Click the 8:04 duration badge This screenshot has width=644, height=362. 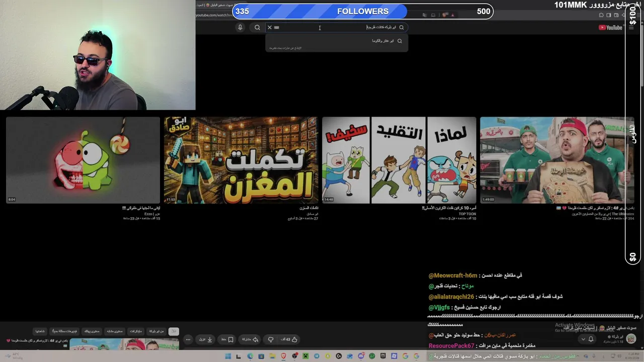tap(12, 200)
